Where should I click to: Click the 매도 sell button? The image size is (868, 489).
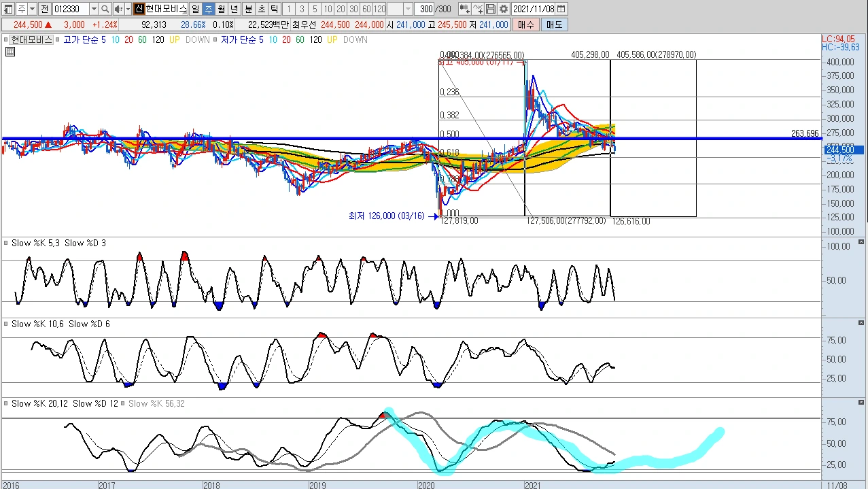point(554,24)
